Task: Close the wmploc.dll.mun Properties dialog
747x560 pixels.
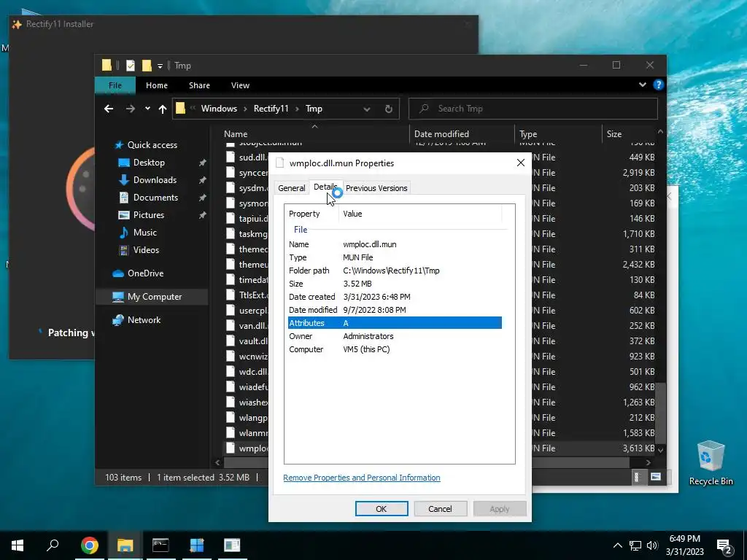Action: tap(521, 163)
